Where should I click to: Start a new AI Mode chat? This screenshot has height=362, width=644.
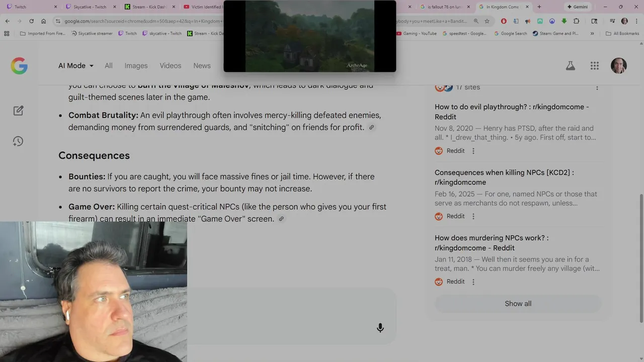coord(19,111)
